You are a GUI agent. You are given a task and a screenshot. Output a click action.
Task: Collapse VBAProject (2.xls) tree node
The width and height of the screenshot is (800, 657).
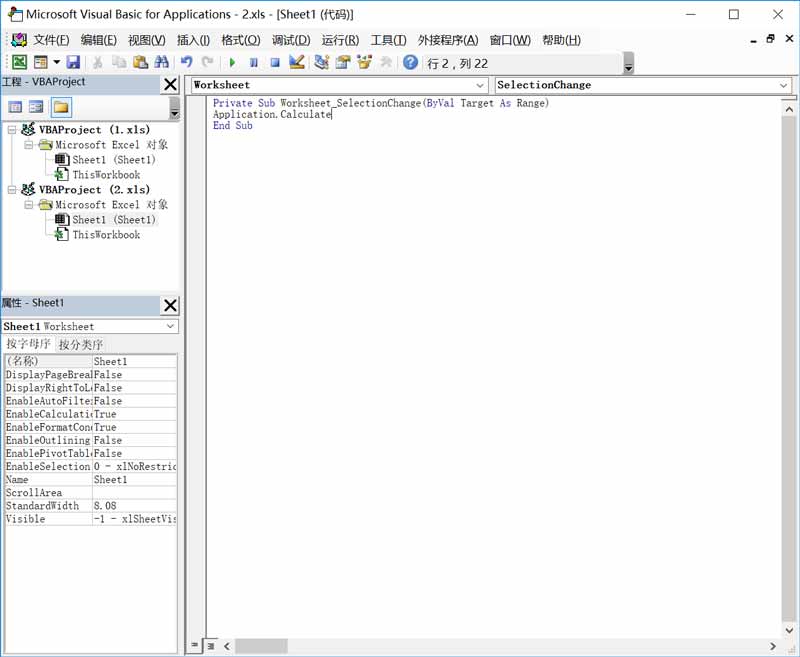tap(12, 190)
